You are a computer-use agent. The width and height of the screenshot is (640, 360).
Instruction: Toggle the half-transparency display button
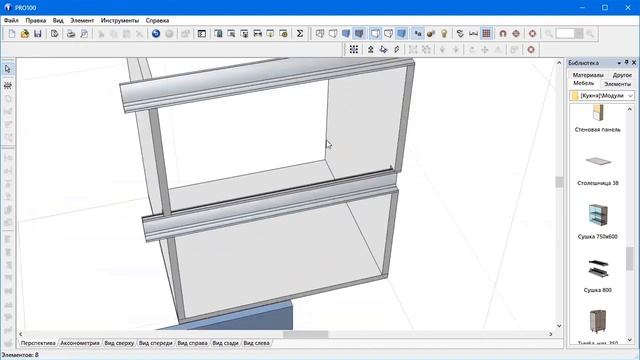click(x=388, y=34)
